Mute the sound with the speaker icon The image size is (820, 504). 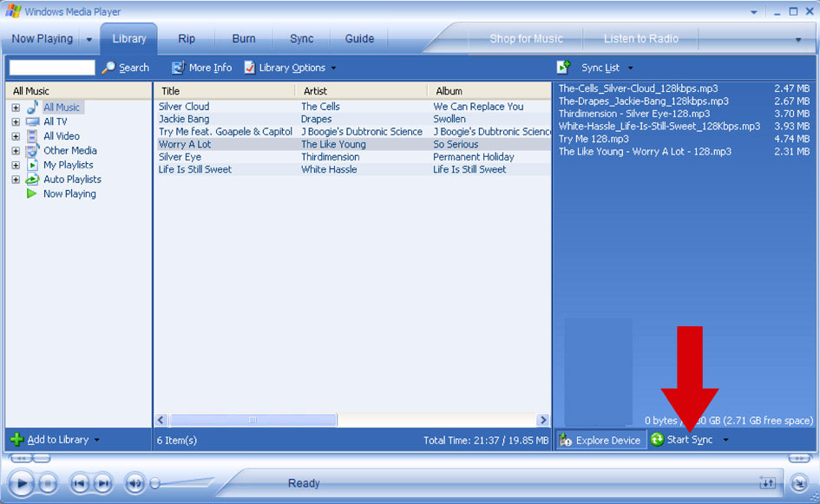[x=134, y=483]
